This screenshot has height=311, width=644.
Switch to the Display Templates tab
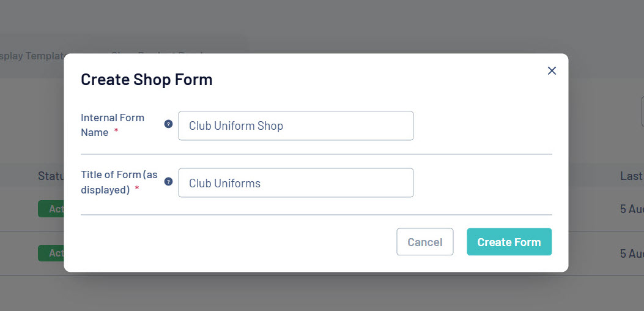[32, 56]
